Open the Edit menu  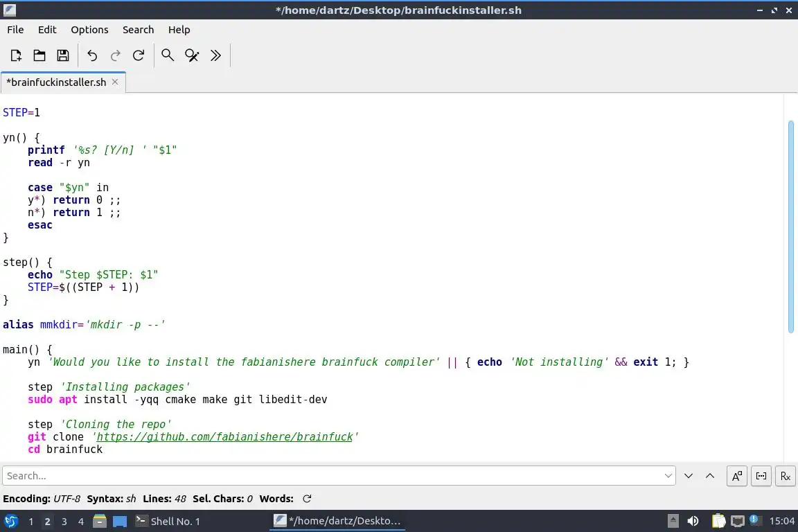click(47, 30)
